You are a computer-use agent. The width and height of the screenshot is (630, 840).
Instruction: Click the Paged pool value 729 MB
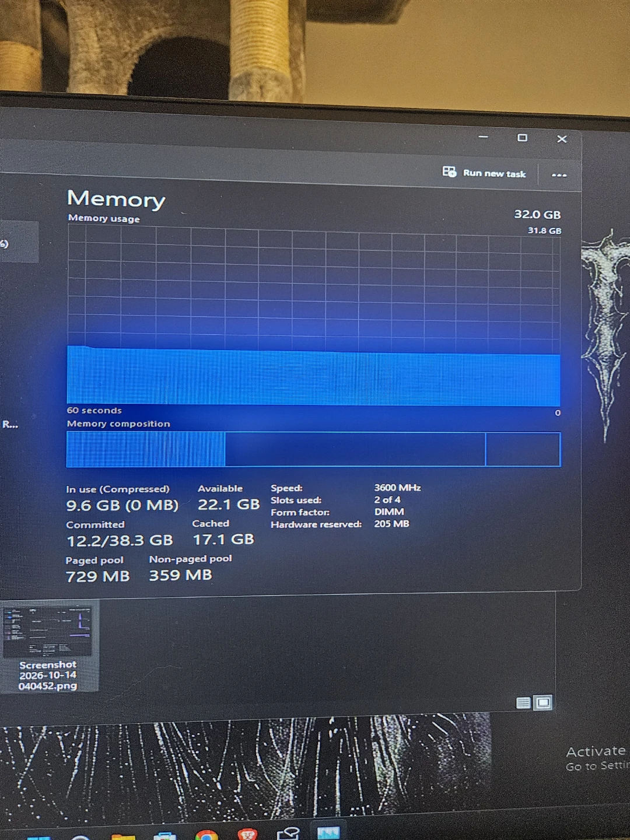coord(97,577)
